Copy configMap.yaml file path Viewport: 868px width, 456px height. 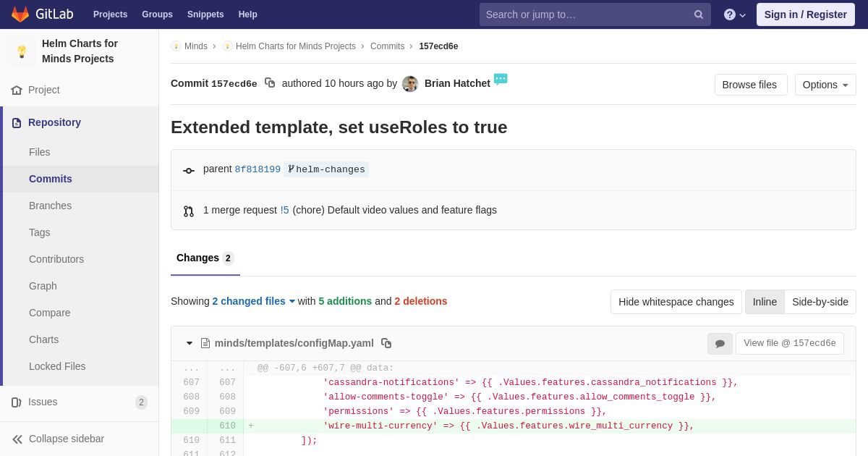click(x=386, y=343)
